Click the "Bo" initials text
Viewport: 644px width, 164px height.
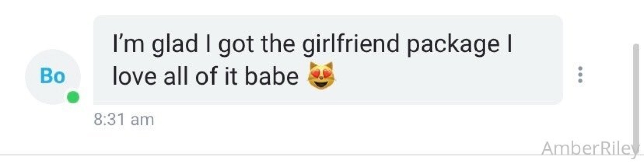point(53,76)
